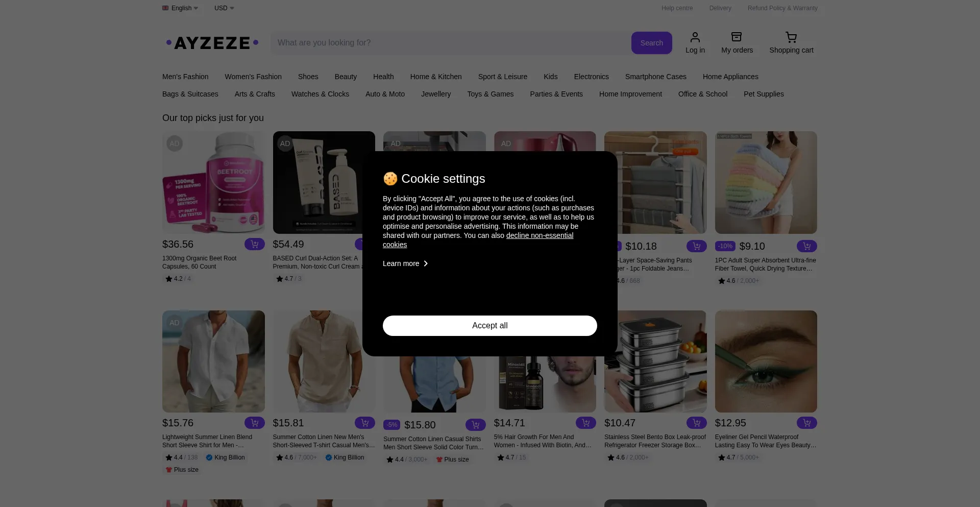
Task: Click the Accept all button
Action: (x=490, y=326)
